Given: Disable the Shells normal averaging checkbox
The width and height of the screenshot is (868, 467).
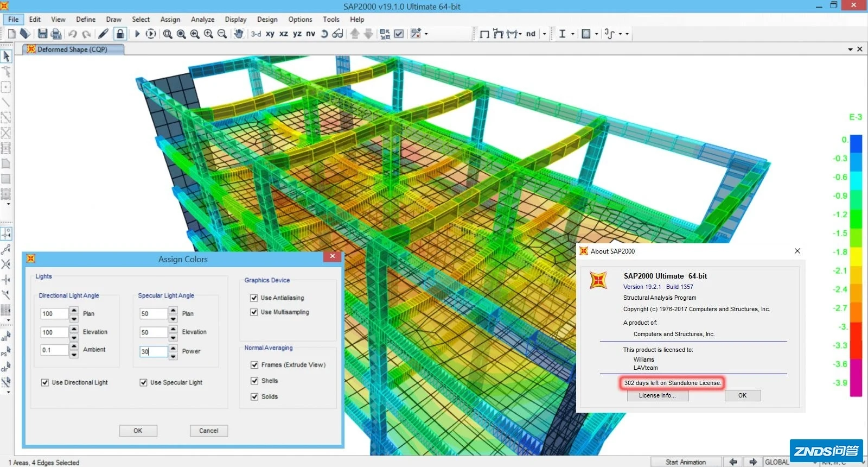Looking at the screenshot, I should pos(254,381).
